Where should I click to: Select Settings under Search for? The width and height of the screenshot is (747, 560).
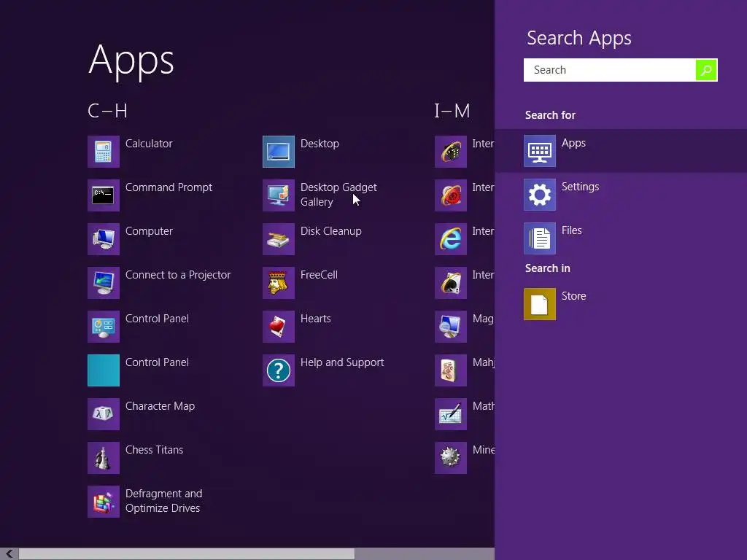tap(621, 195)
